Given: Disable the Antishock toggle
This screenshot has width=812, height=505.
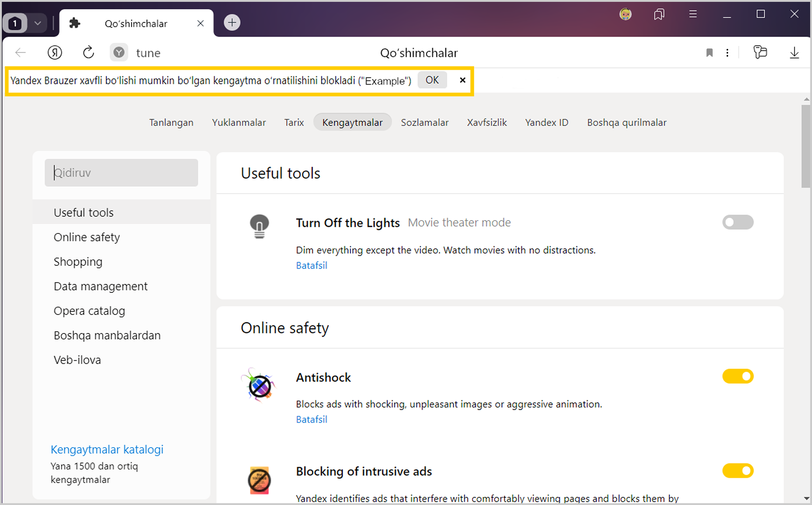Looking at the screenshot, I should click(x=738, y=376).
